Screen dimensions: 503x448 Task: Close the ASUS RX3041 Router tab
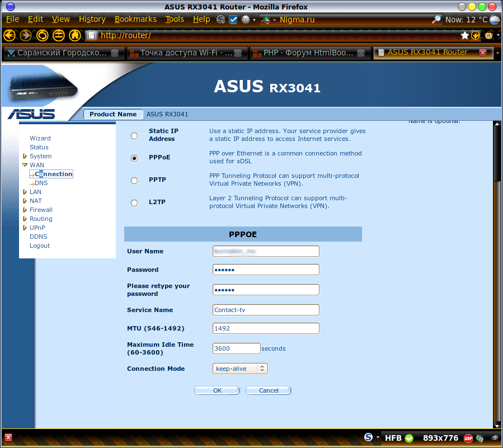click(x=483, y=53)
